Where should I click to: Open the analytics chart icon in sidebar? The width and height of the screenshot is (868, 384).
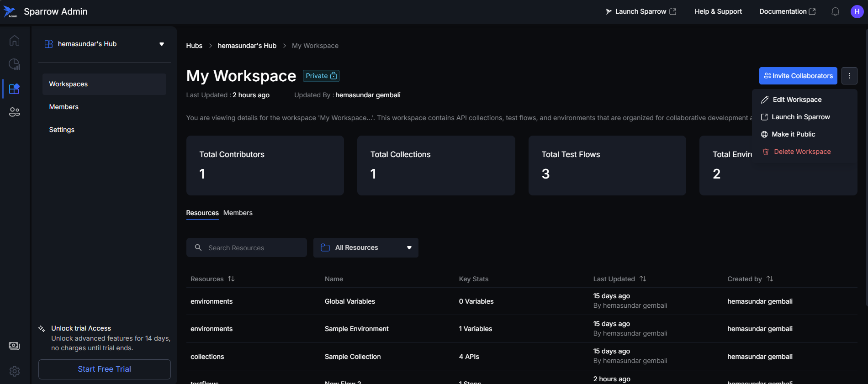tap(14, 64)
